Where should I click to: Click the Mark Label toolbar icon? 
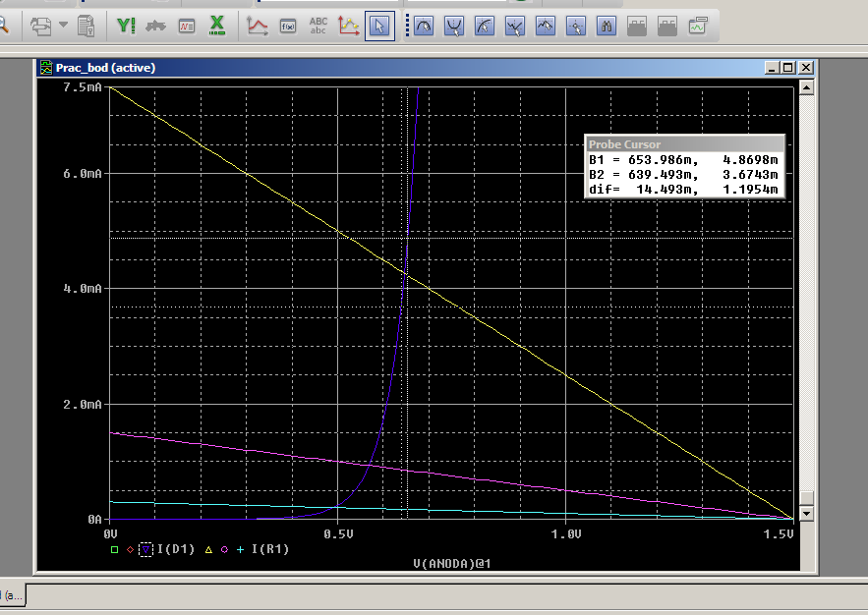tap(698, 26)
